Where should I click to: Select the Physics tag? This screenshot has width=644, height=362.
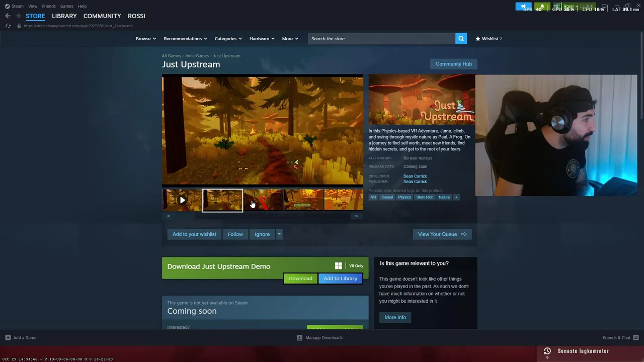point(405,197)
